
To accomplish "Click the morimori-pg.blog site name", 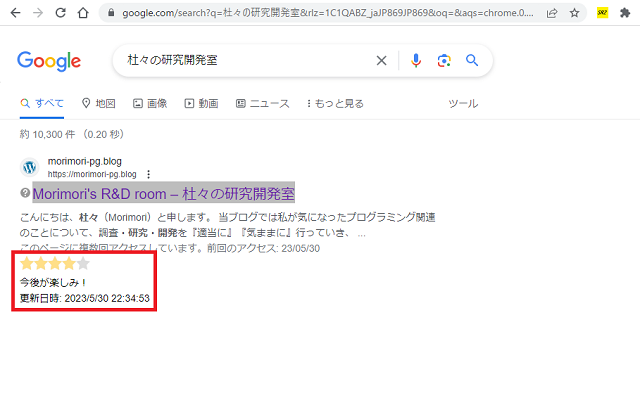I will pos(84,161).
